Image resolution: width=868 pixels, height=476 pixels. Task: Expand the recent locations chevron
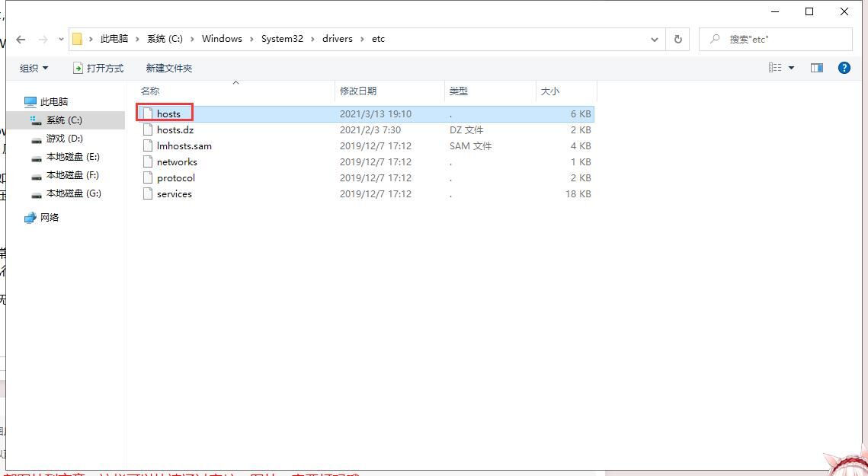coord(61,40)
